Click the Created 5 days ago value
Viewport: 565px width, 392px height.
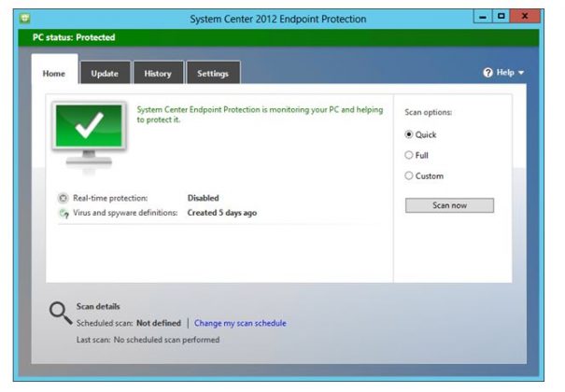(222, 213)
